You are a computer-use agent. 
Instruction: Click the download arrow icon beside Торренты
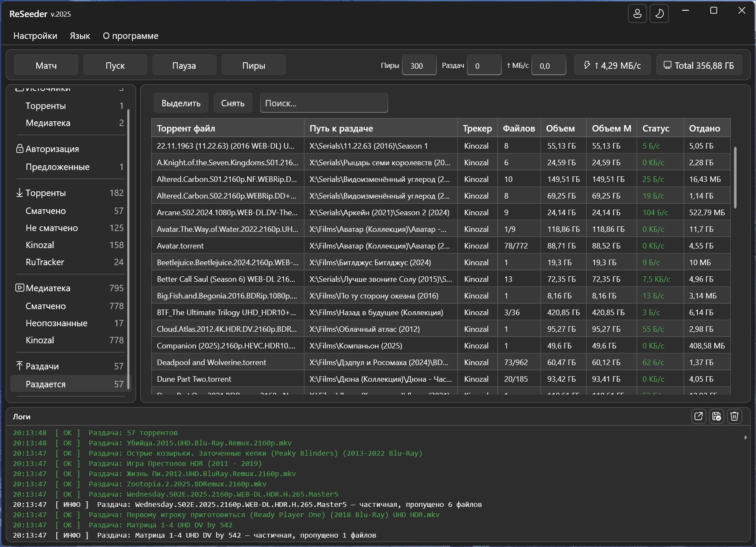pyautogui.click(x=19, y=193)
